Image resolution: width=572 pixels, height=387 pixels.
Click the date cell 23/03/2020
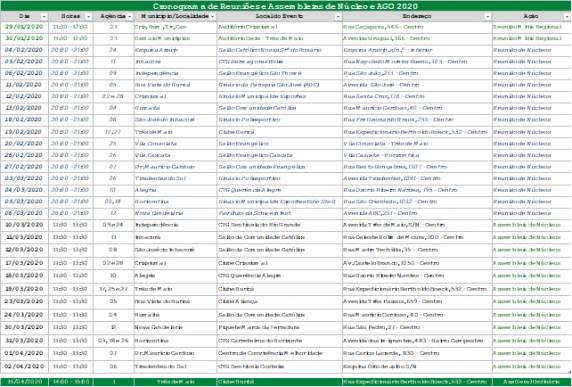(24, 302)
